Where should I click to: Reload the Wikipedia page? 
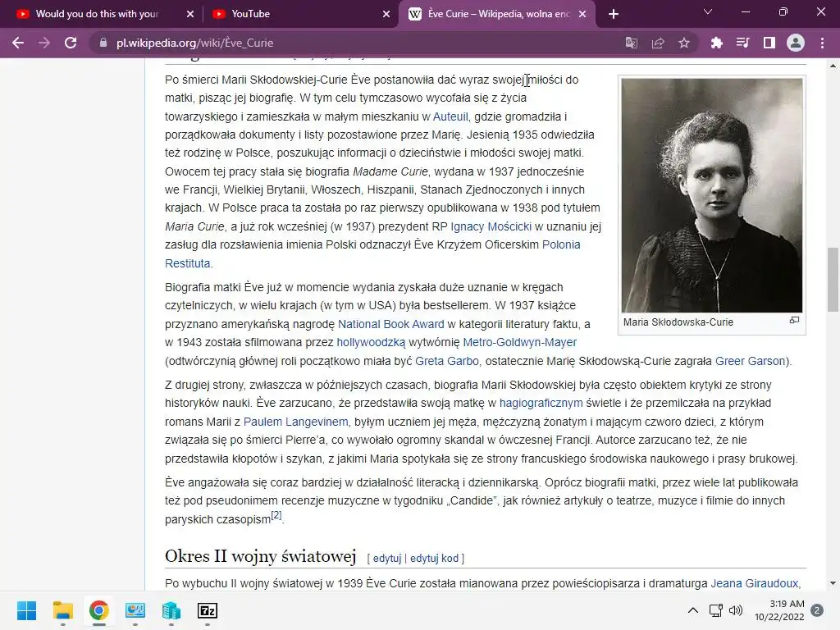(x=71, y=43)
